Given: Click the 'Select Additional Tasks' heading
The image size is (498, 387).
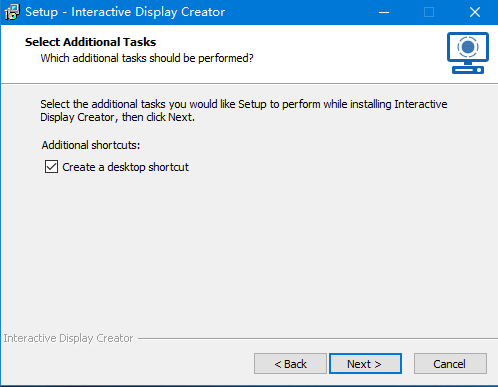Looking at the screenshot, I should (x=90, y=42).
